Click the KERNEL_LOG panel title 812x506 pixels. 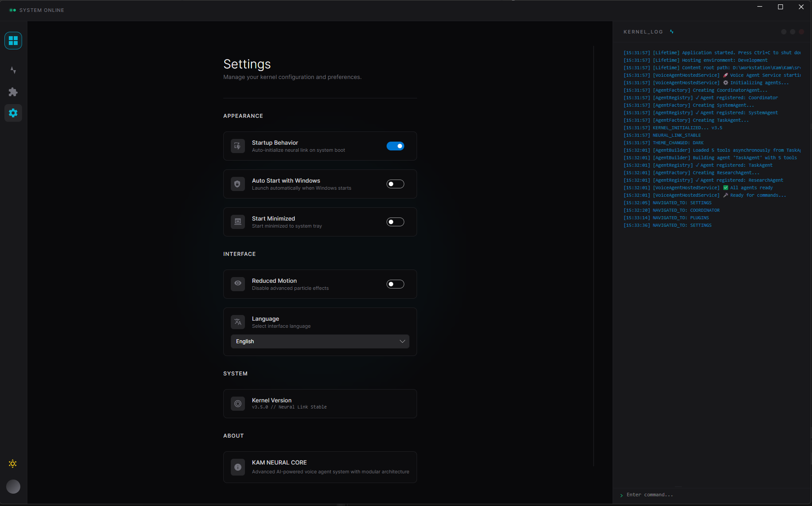click(x=643, y=32)
